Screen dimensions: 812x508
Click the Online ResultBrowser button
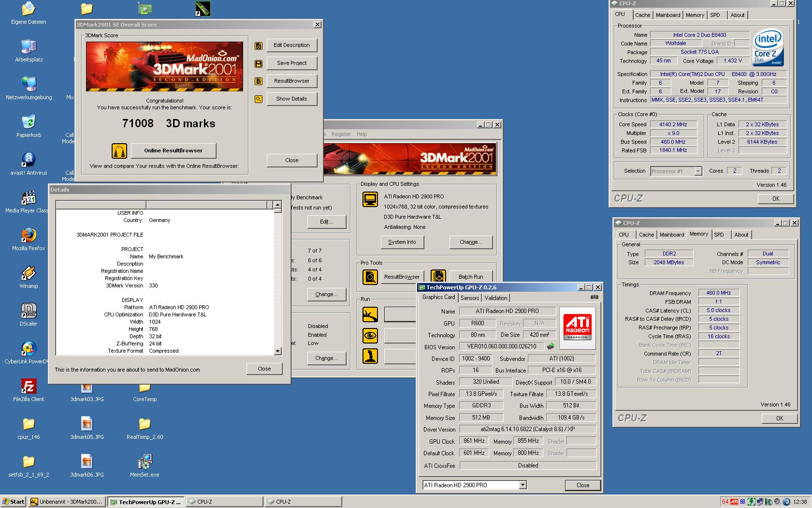coord(173,151)
